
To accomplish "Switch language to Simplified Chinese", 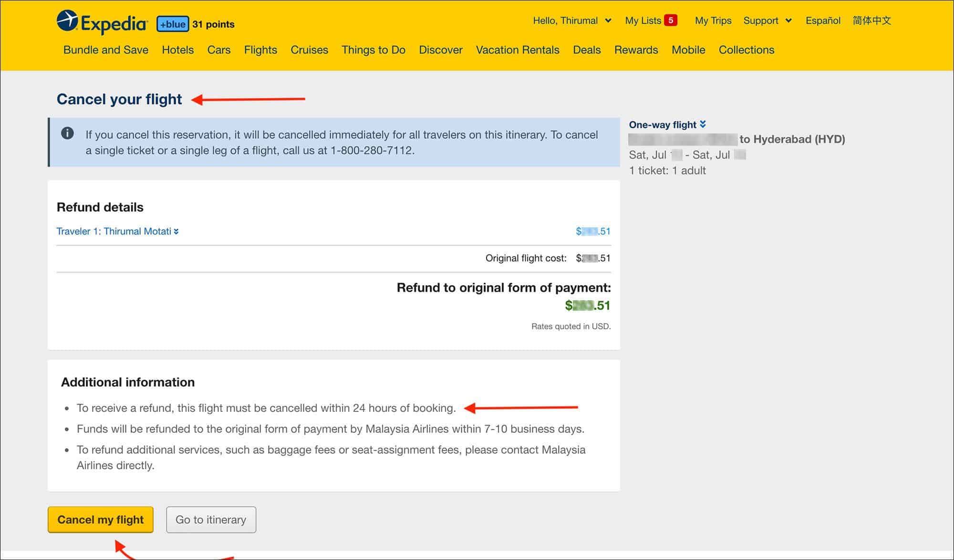I will (x=872, y=20).
